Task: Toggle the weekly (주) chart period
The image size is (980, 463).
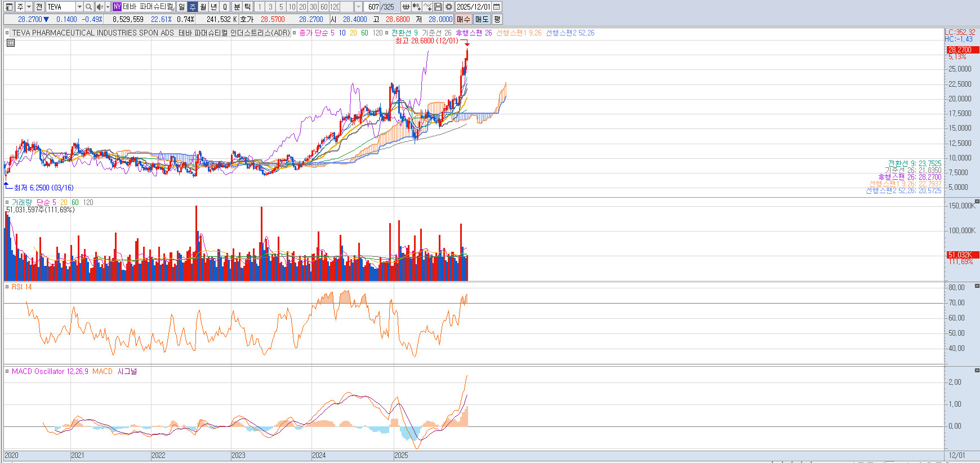Action: 193,7
